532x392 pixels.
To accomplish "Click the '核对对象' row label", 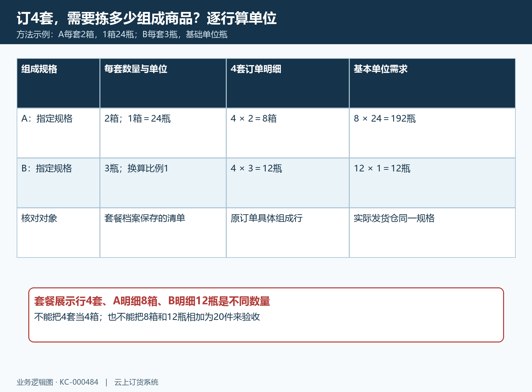I will point(59,233).
